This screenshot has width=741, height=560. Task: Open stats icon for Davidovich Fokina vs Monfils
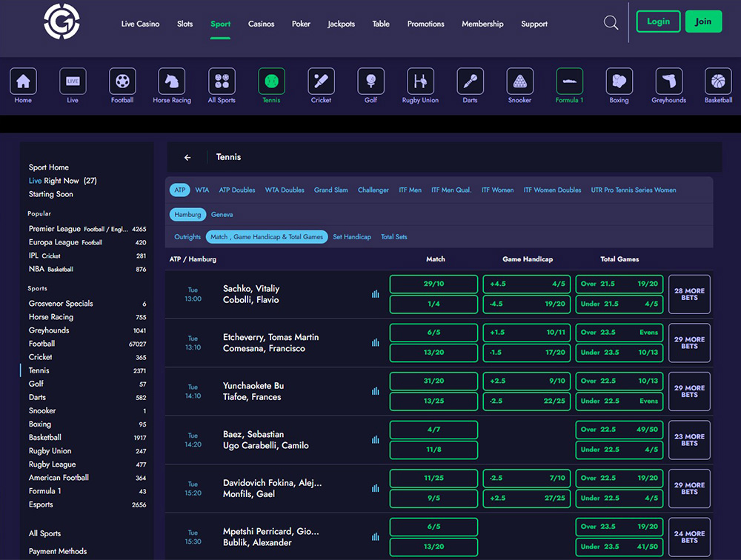point(375,488)
